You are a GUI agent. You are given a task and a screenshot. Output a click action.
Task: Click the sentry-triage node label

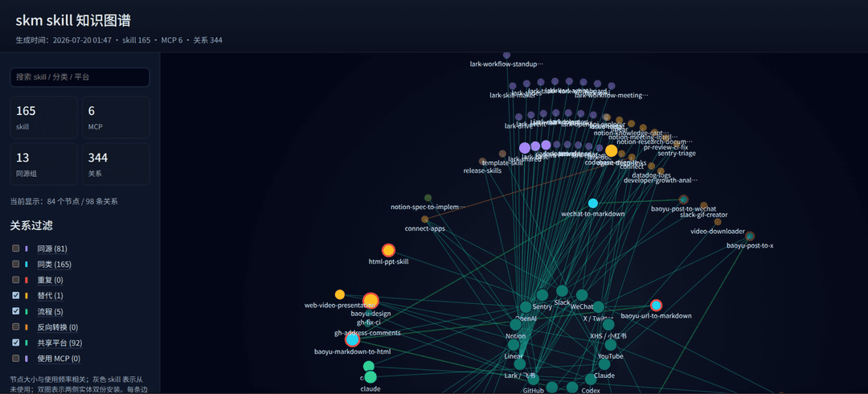click(x=677, y=154)
